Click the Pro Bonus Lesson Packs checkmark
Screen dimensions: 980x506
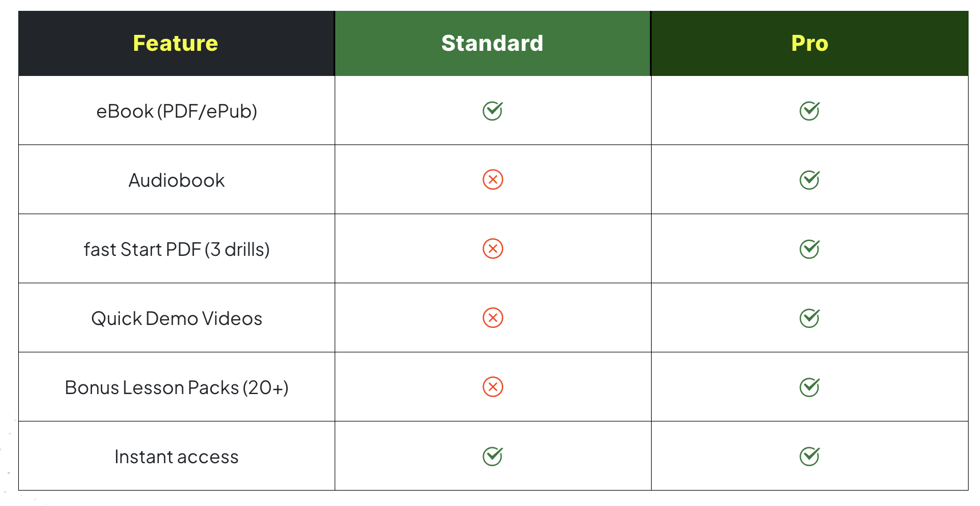pos(809,387)
